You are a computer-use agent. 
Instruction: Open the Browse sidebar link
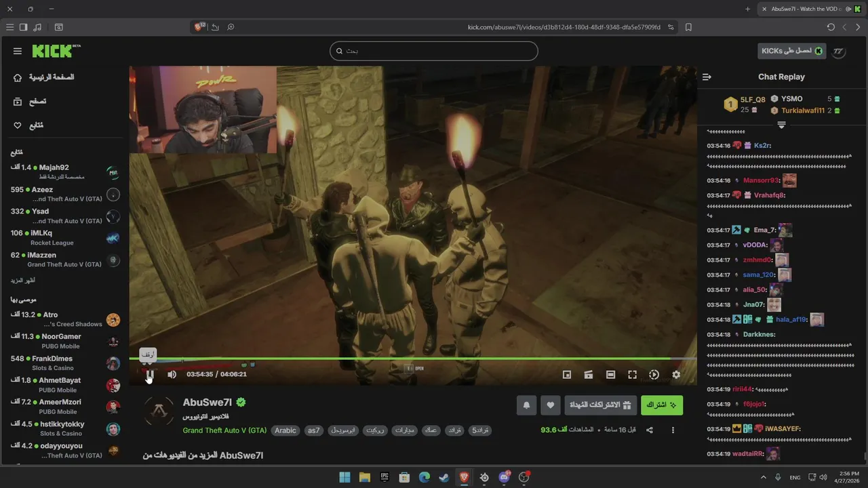30,101
